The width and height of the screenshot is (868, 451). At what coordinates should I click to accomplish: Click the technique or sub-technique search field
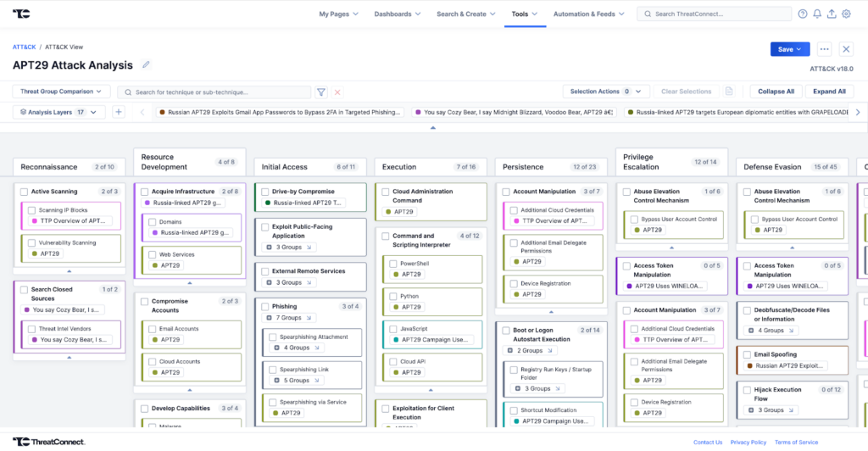coord(220,92)
